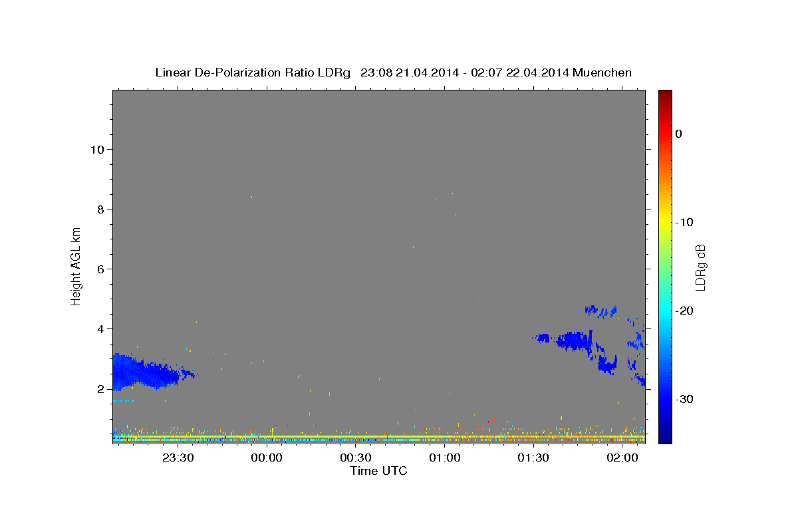Viewport: 798px width, 532px height.
Task: Click the yellow band of the colorbar
Action: coord(665,222)
